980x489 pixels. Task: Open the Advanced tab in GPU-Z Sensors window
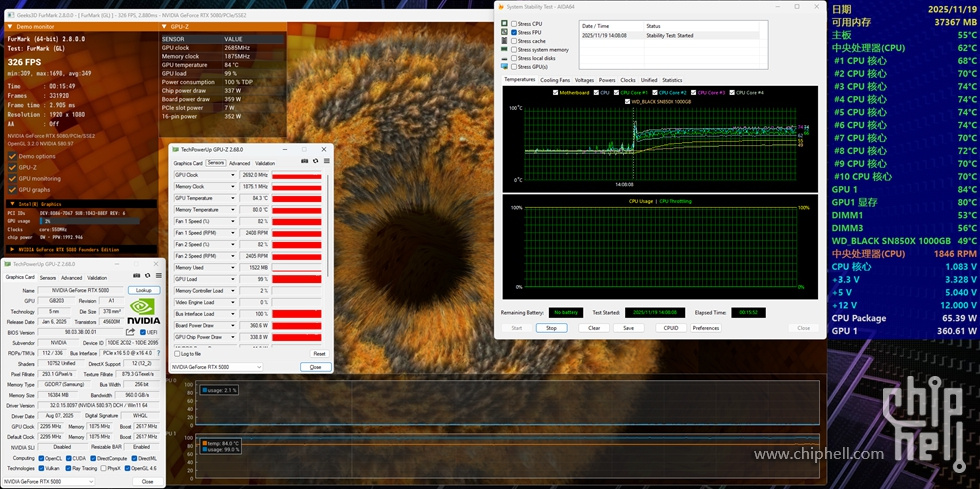coord(239,163)
